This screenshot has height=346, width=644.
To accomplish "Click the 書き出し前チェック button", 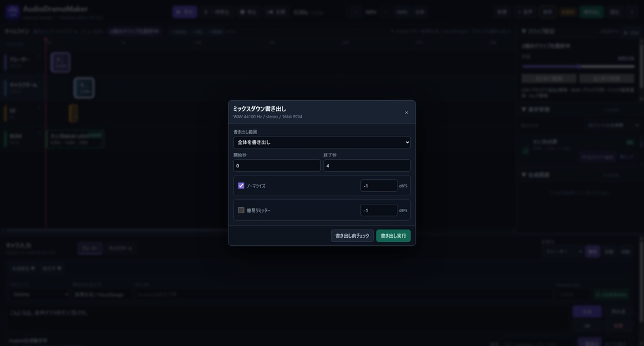I will coord(352,236).
